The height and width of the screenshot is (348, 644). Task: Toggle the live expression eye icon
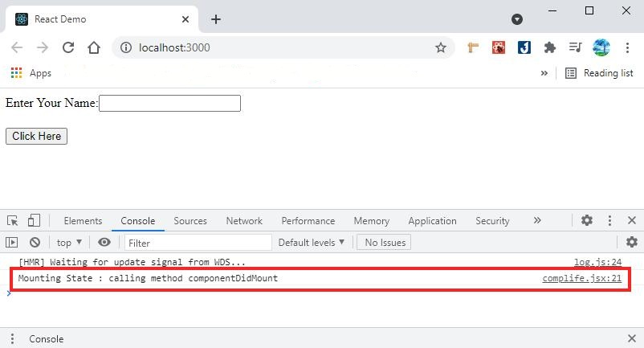[x=104, y=242]
